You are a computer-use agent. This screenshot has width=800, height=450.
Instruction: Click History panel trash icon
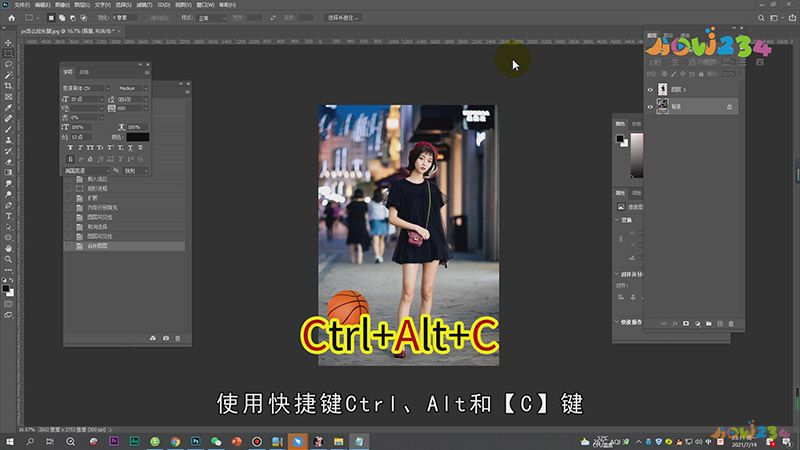pos(178,338)
